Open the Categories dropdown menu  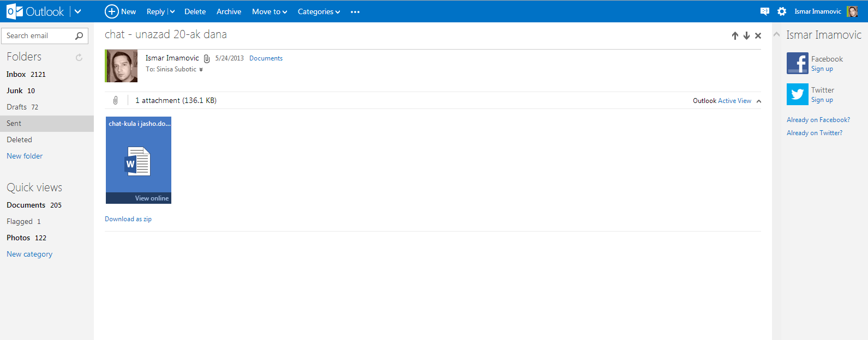[319, 11]
